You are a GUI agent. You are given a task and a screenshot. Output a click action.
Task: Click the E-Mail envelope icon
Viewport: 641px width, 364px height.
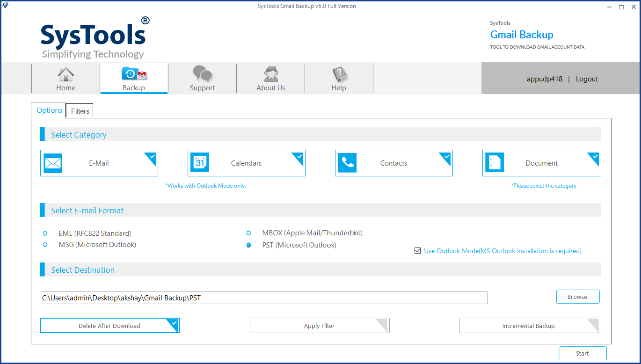53,163
